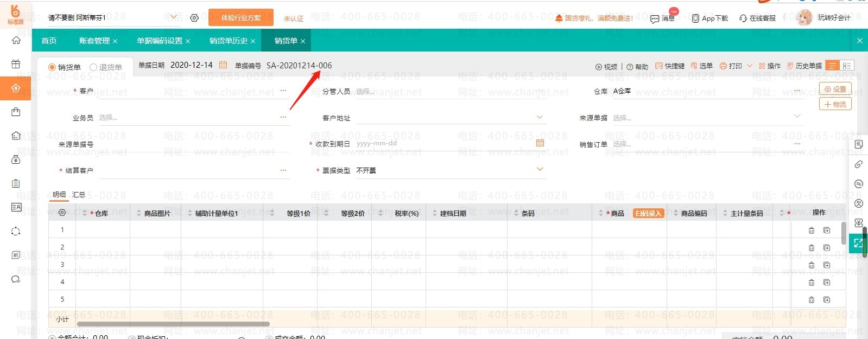Click the grid's vertical scrollbar thumb

tap(844, 233)
